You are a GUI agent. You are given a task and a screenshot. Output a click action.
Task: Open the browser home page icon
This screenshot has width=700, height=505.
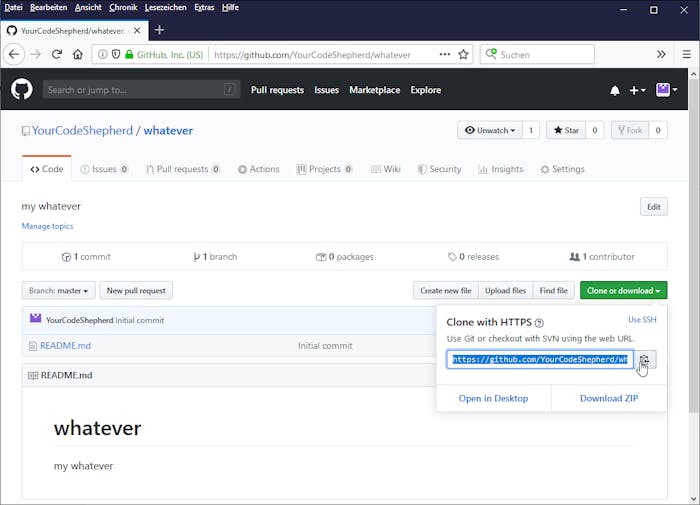[x=78, y=54]
